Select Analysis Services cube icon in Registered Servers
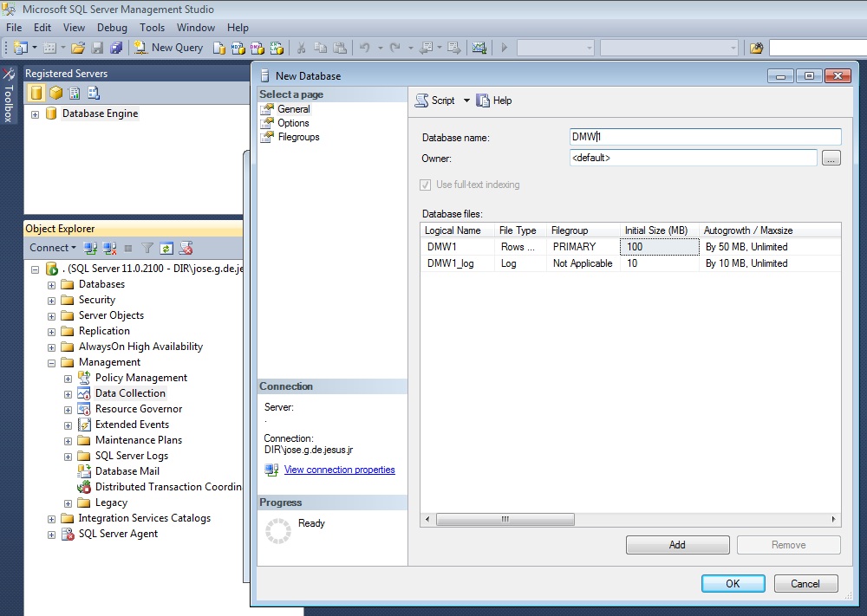This screenshot has height=616, width=867. point(55,93)
